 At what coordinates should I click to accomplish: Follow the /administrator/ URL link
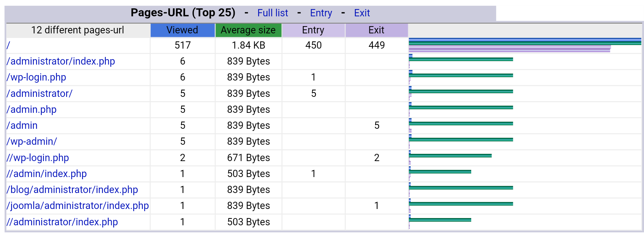40,94
